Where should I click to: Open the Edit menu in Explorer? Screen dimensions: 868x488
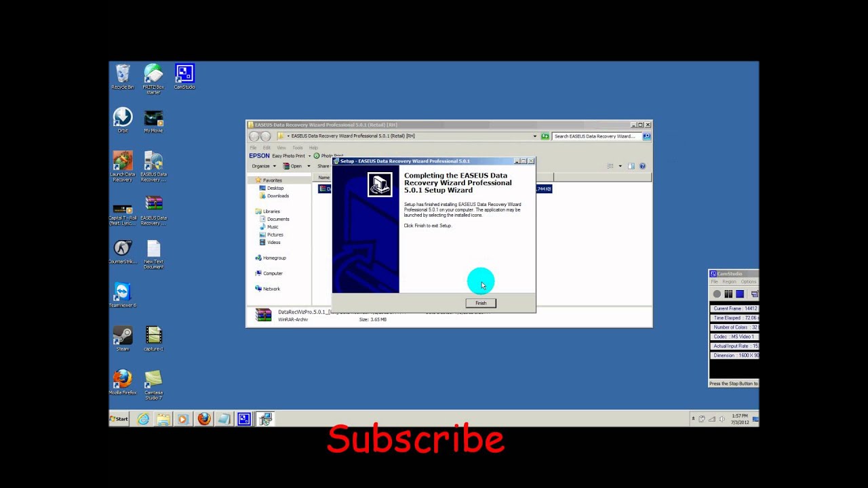pyautogui.click(x=267, y=147)
